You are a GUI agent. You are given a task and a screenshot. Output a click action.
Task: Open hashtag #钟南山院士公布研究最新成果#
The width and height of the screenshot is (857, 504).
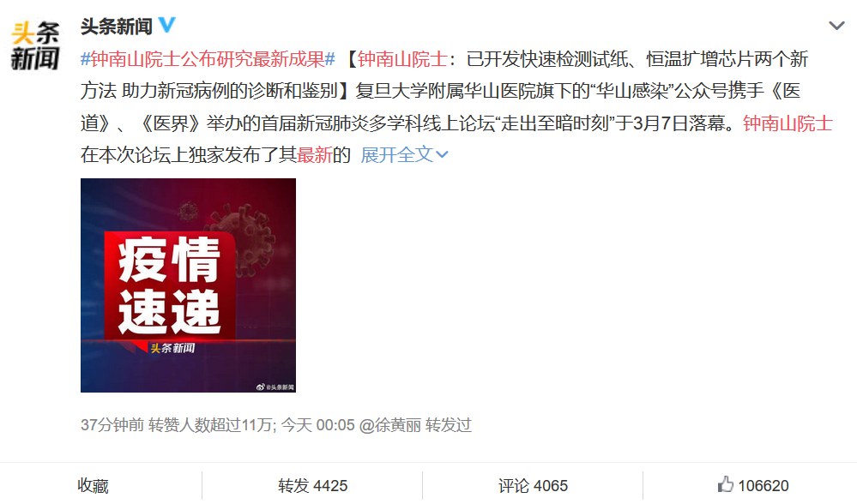pyautogui.click(x=208, y=59)
